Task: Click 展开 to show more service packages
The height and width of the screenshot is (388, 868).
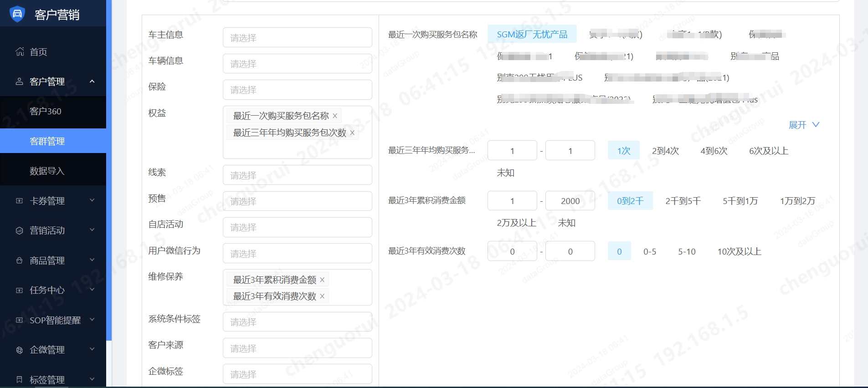Action: pos(804,125)
